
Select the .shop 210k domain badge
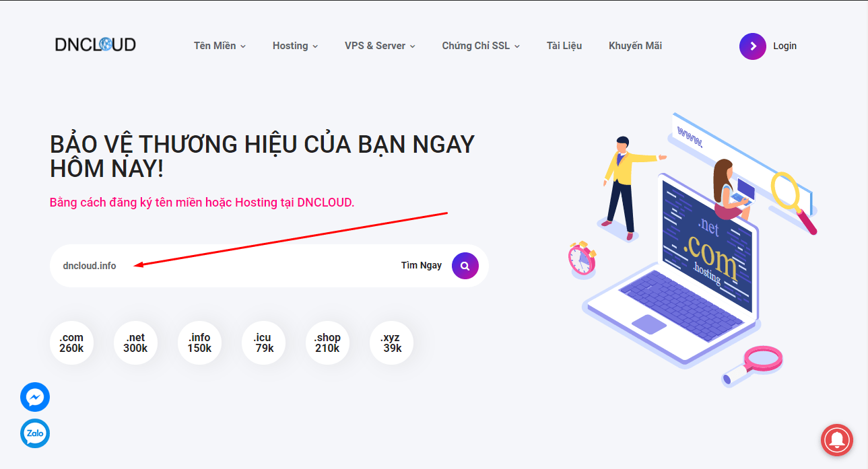point(327,343)
